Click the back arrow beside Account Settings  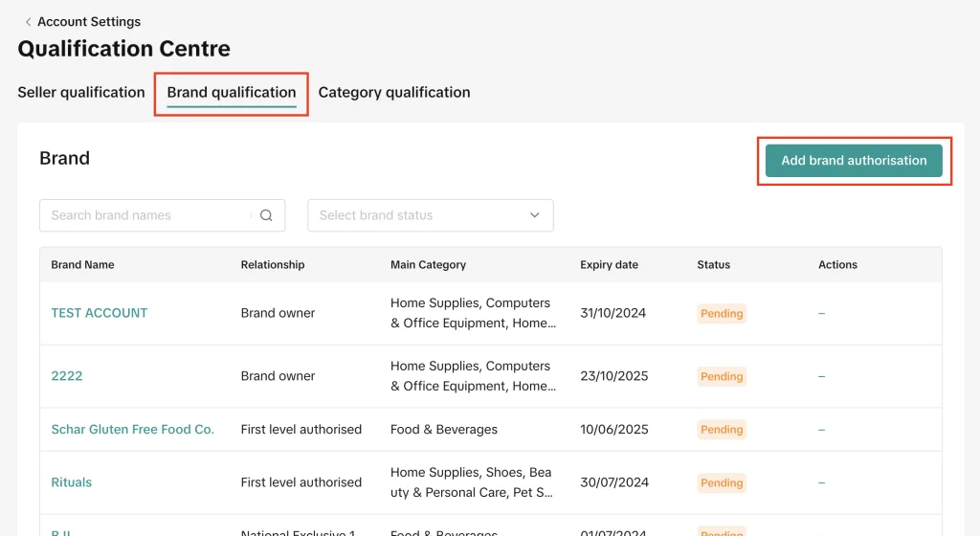click(x=28, y=22)
